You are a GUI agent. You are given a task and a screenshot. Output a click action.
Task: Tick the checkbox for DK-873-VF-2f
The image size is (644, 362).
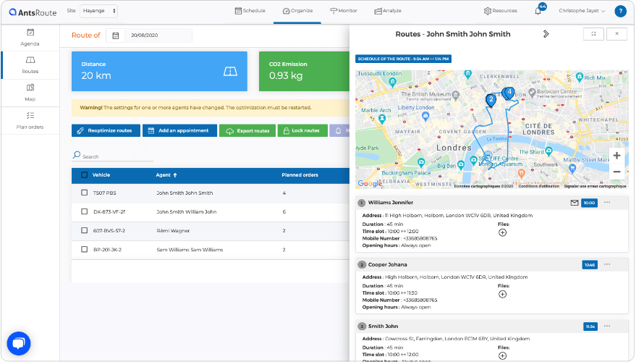pos(85,212)
